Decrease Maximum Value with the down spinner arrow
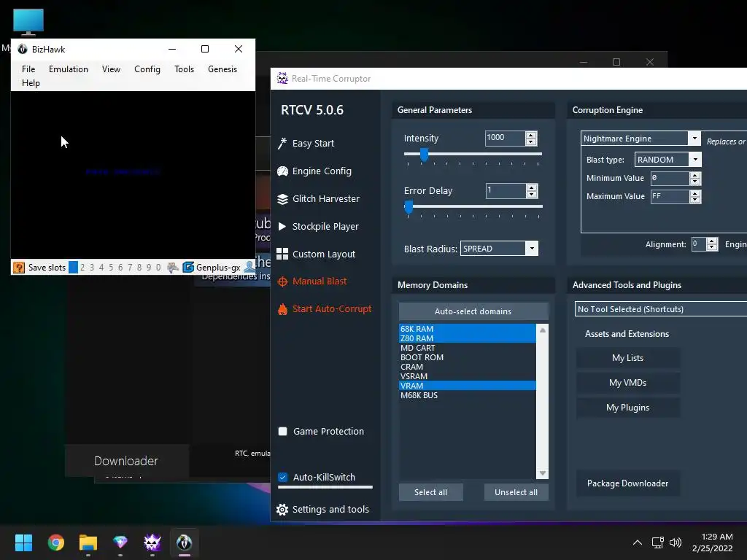The width and height of the screenshot is (747, 560). 695,200
